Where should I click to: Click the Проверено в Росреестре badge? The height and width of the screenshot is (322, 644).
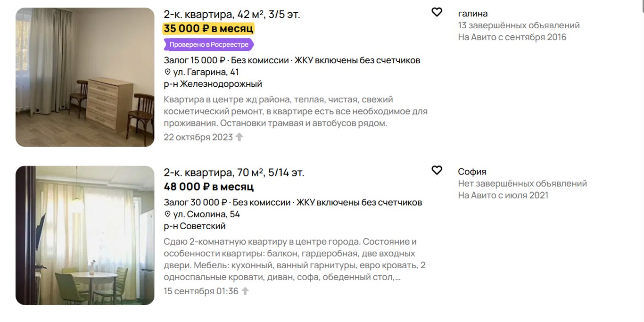click(208, 45)
